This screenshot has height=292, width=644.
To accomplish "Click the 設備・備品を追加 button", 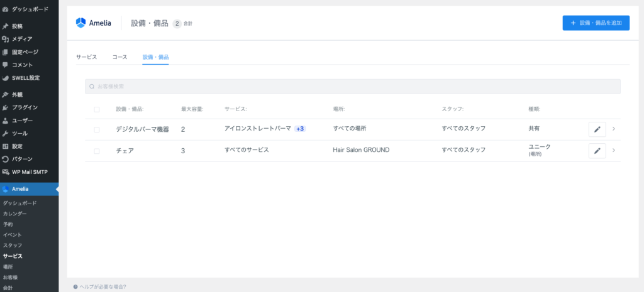I will (x=596, y=23).
